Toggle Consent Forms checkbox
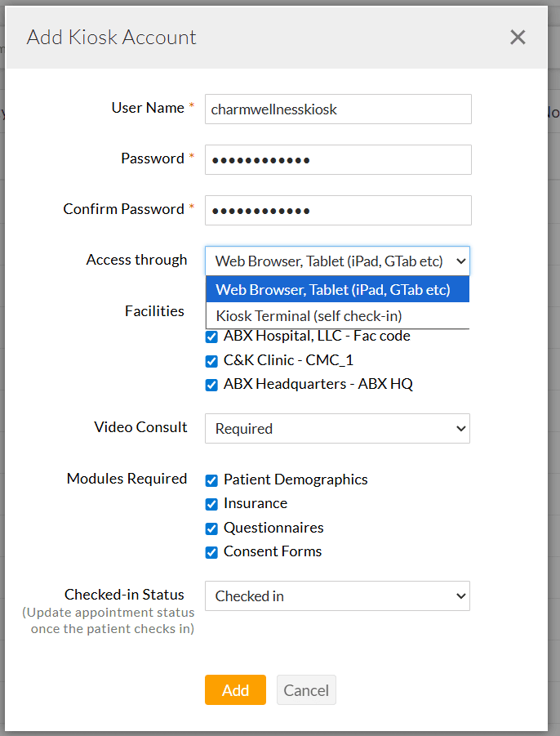 click(x=212, y=552)
